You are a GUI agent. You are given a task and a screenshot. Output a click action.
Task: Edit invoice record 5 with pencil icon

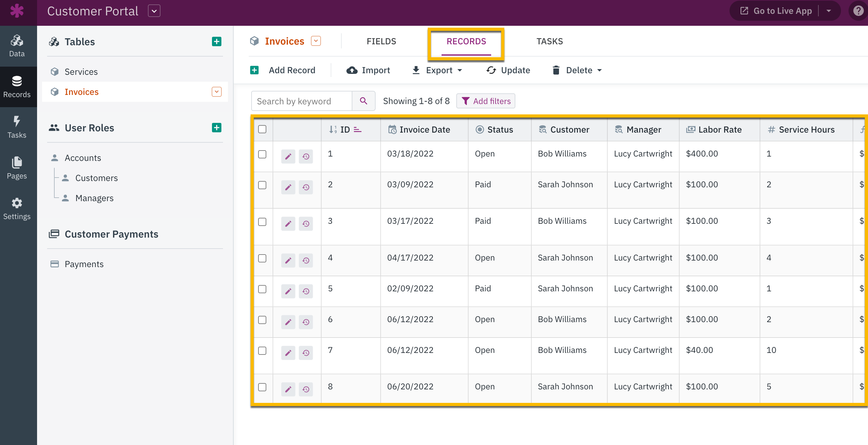[288, 291]
